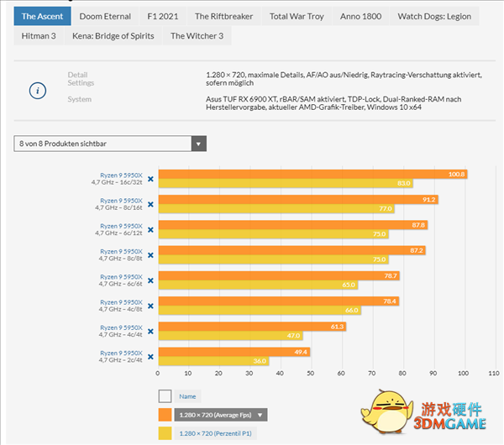Delete the 4c/8t row via X icon

(x=150, y=306)
